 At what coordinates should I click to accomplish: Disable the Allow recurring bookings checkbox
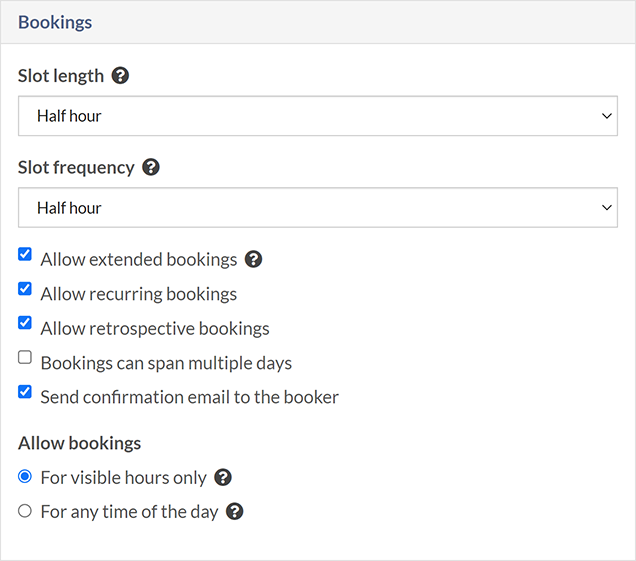point(25,289)
